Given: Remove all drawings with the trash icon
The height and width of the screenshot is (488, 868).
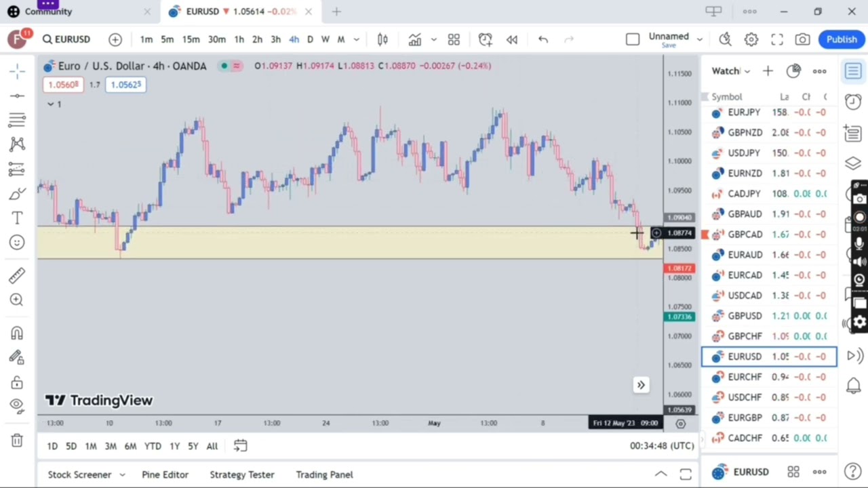Looking at the screenshot, I should coord(18,441).
